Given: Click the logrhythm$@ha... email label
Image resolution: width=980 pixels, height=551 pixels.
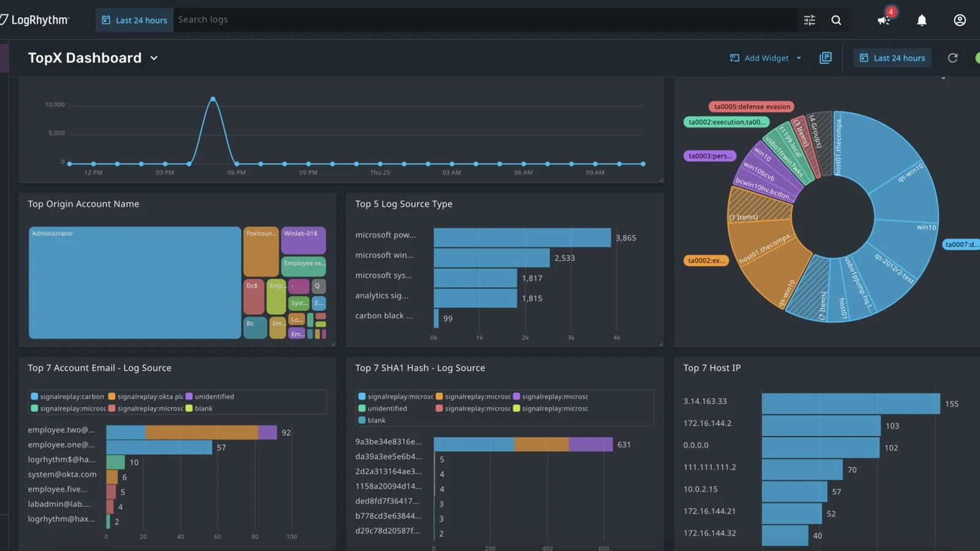Looking at the screenshot, I should (x=61, y=460).
